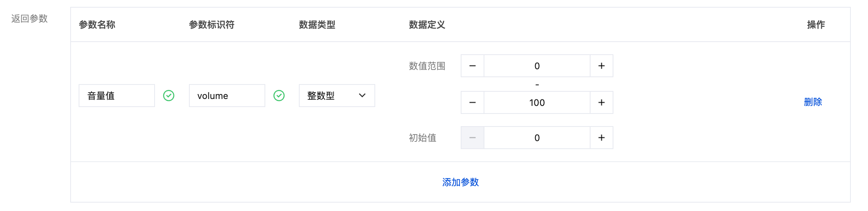Image resolution: width=868 pixels, height=211 pixels.
Task: Increase the range maximum of 100
Action: pos(602,102)
